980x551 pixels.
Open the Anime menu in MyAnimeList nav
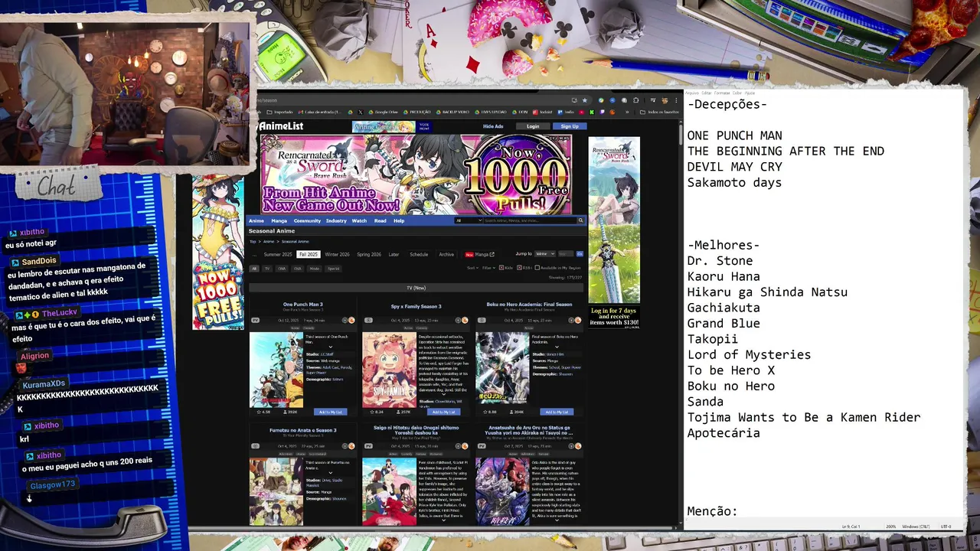click(x=256, y=220)
